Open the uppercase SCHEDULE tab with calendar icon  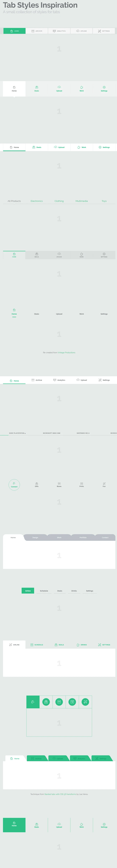coord(37,645)
